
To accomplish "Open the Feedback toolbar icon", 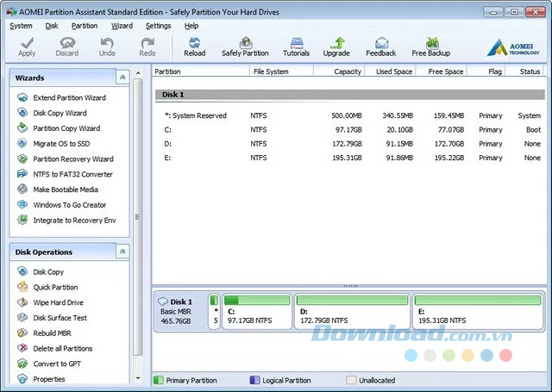I will (381, 47).
